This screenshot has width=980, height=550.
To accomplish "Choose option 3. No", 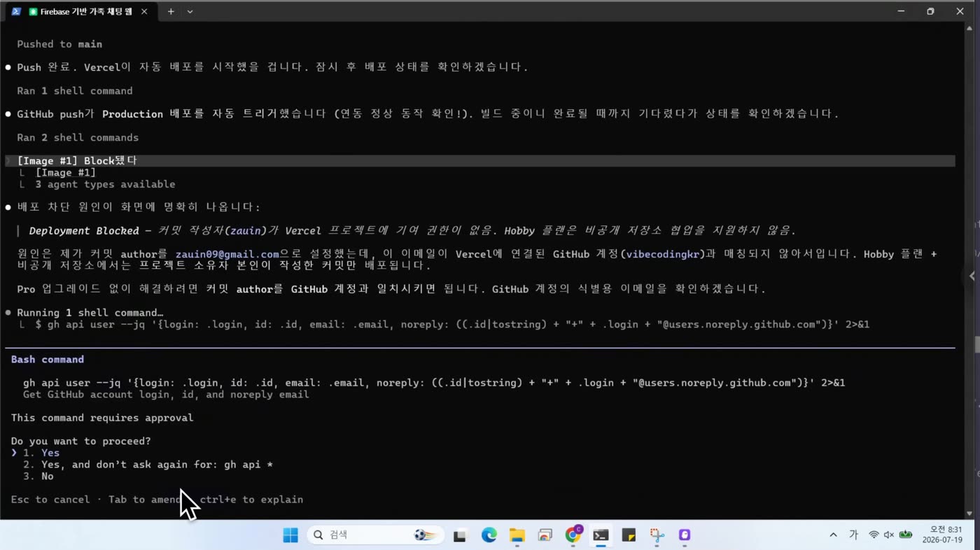I will pos(38,477).
